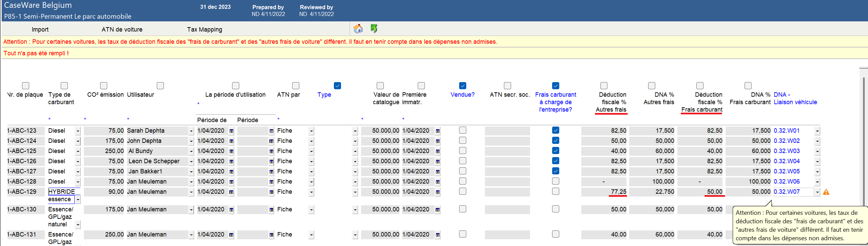
Task: Open the Import menu
Action: (40, 30)
